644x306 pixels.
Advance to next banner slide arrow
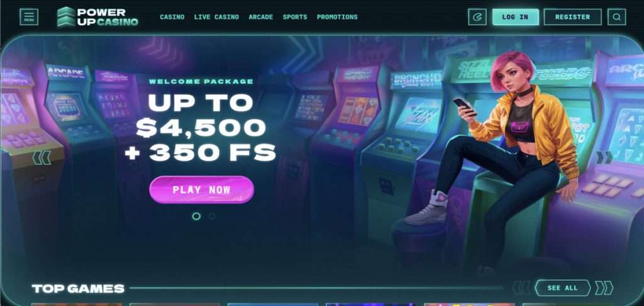(x=604, y=157)
